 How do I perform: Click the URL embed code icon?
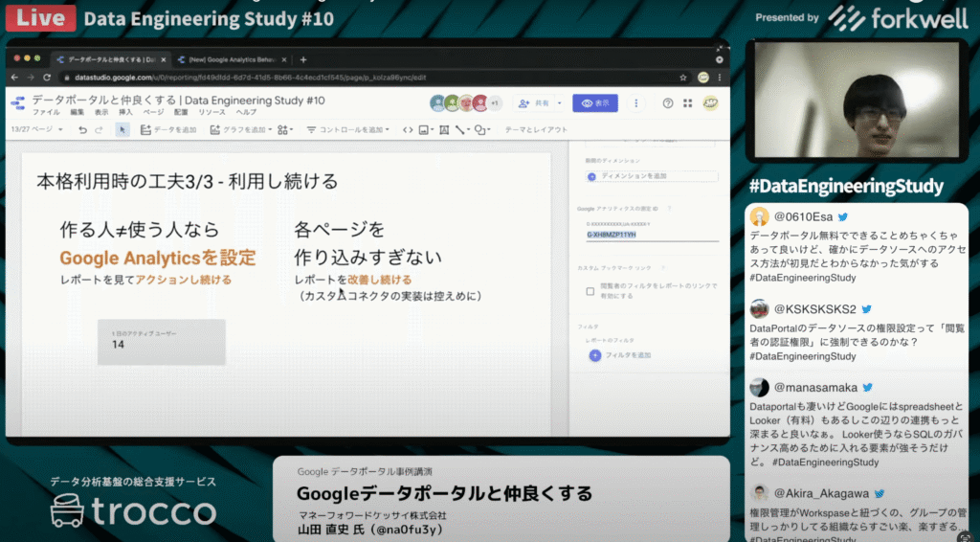click(408, 130)
